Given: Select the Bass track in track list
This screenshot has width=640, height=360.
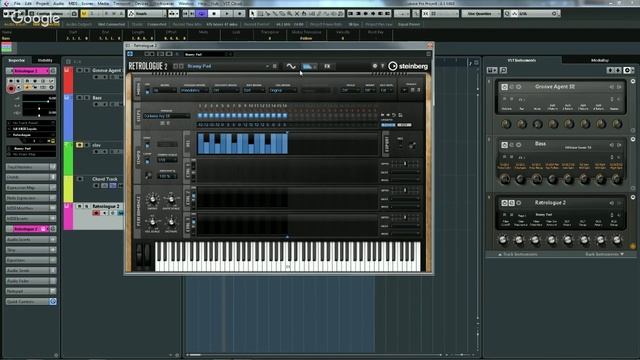Looking at the screenshot, I should click(97, 98).
